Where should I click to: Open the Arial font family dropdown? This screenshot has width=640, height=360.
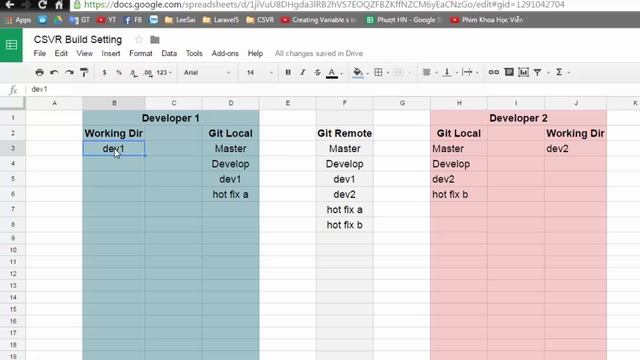(207, 72)
